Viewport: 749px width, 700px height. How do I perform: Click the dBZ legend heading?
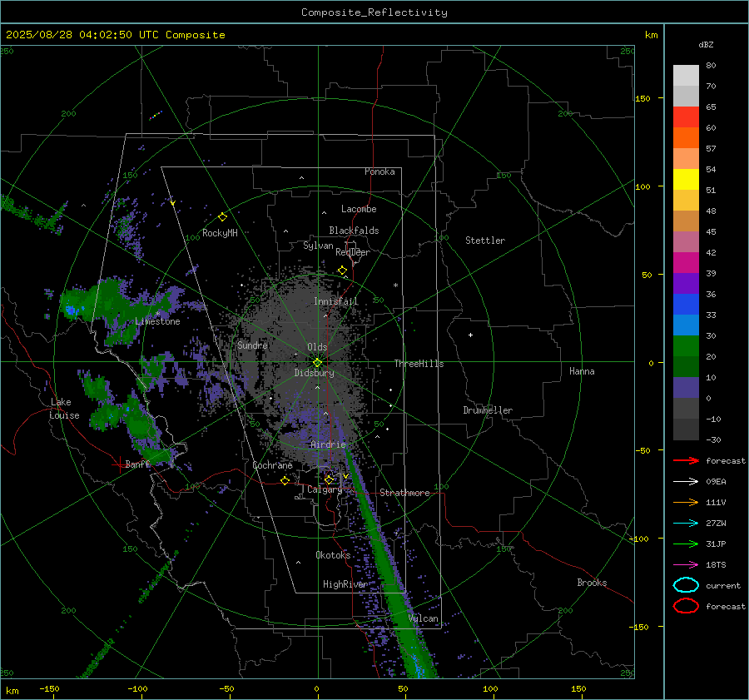click(706, 44)
